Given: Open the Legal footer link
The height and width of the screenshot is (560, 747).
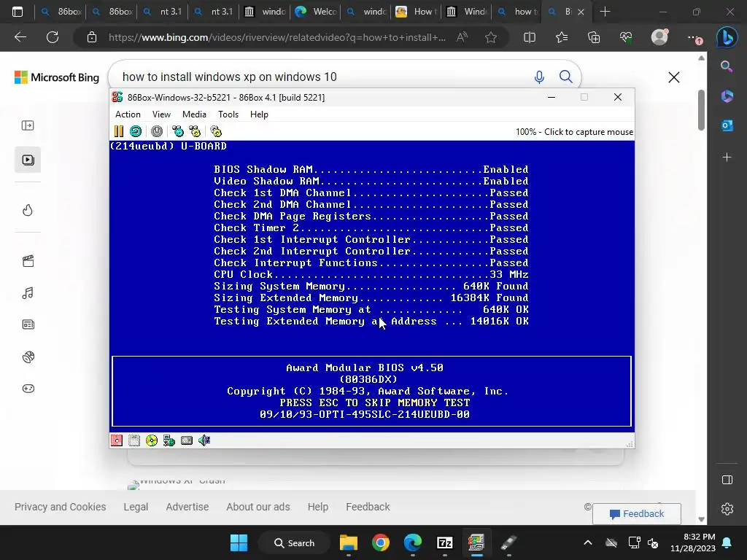Looking at the screenshot, I should pos(136,507).
